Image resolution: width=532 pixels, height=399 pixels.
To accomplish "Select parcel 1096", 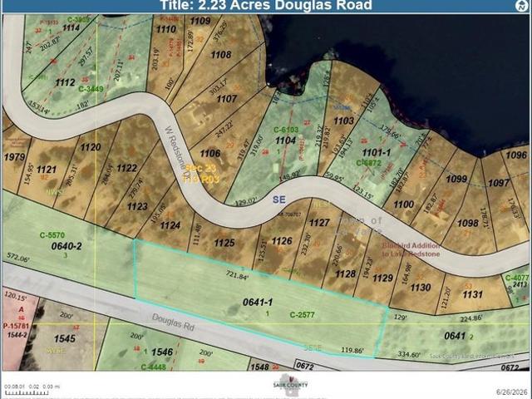I will pyautogui.click(x=516, y=155).
